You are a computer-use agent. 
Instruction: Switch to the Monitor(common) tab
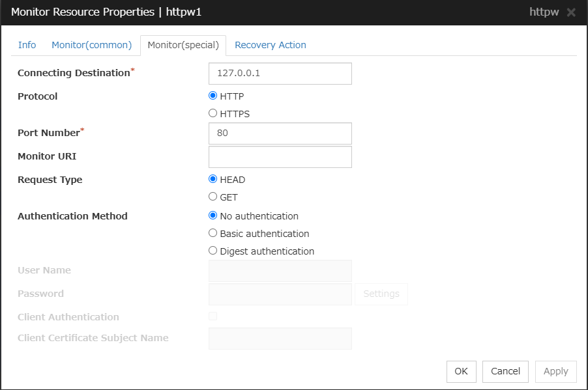(91, 45)
